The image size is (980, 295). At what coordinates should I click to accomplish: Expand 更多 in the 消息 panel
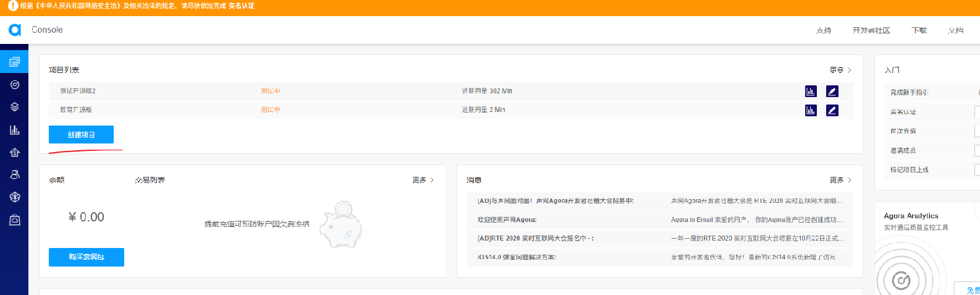(840, 180)
